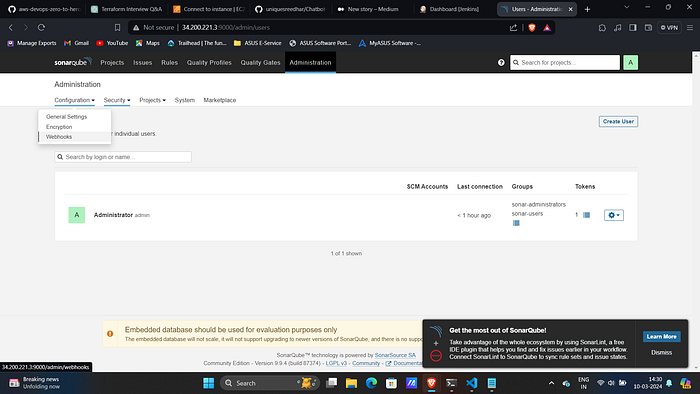Open the Manage Exports bookmark
This screenshot has width=700, height=394.
pyautogui.click(x=31, y=43)
